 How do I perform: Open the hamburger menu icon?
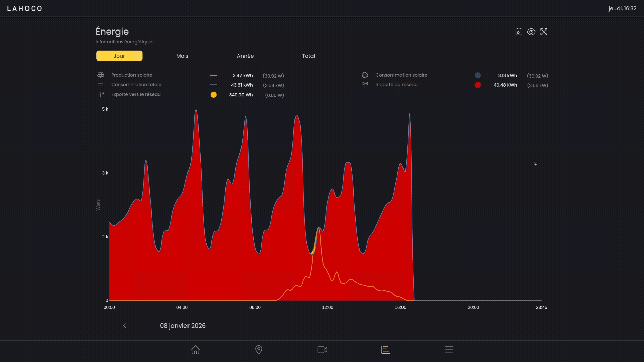449,350
